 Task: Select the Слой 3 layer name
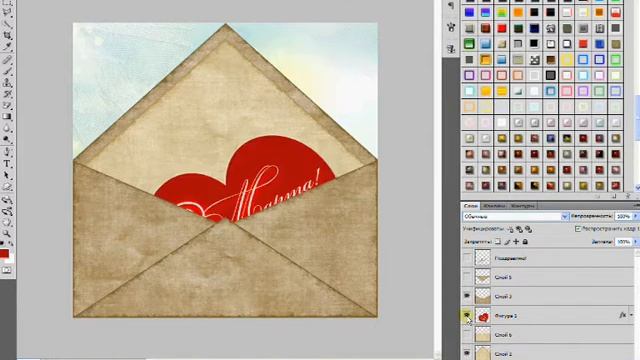(x=503, y=296)
